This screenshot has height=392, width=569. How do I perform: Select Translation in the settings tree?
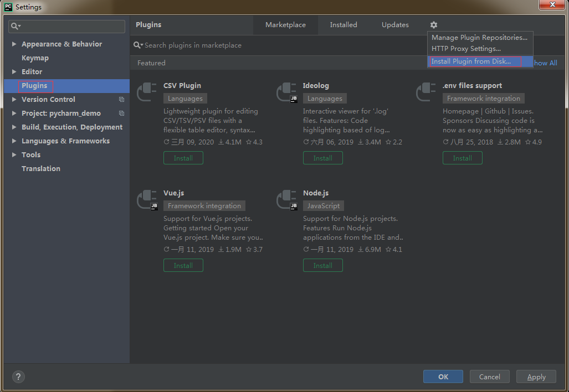click(x=41, y=168)
